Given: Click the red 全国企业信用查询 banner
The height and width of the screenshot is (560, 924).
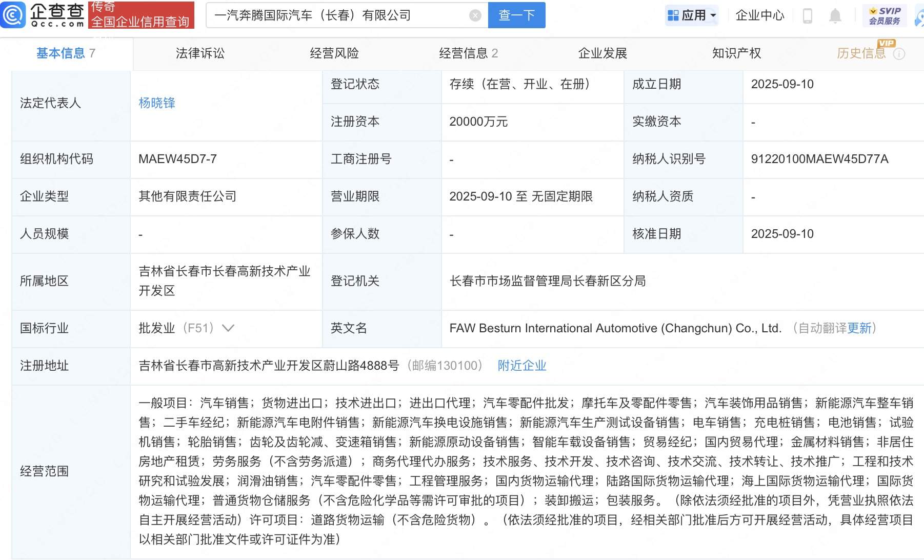Looking at the screenshot, I should (141, 15).
